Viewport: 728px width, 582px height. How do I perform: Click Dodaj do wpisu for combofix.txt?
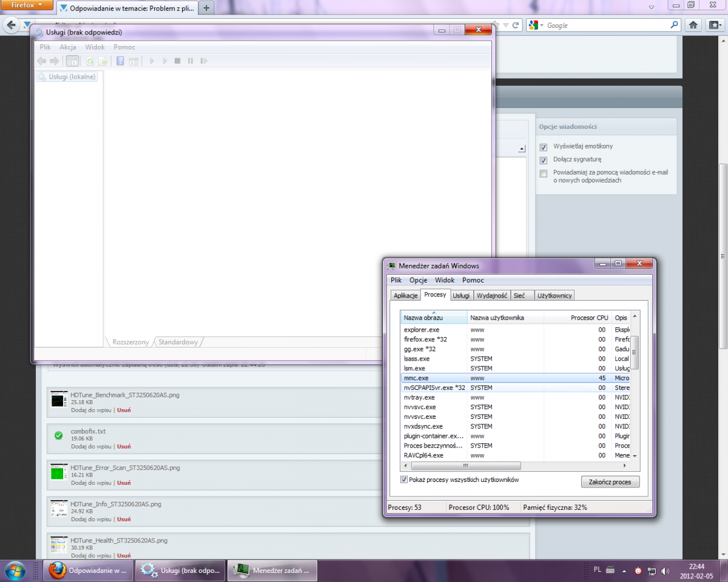(91, 446)
